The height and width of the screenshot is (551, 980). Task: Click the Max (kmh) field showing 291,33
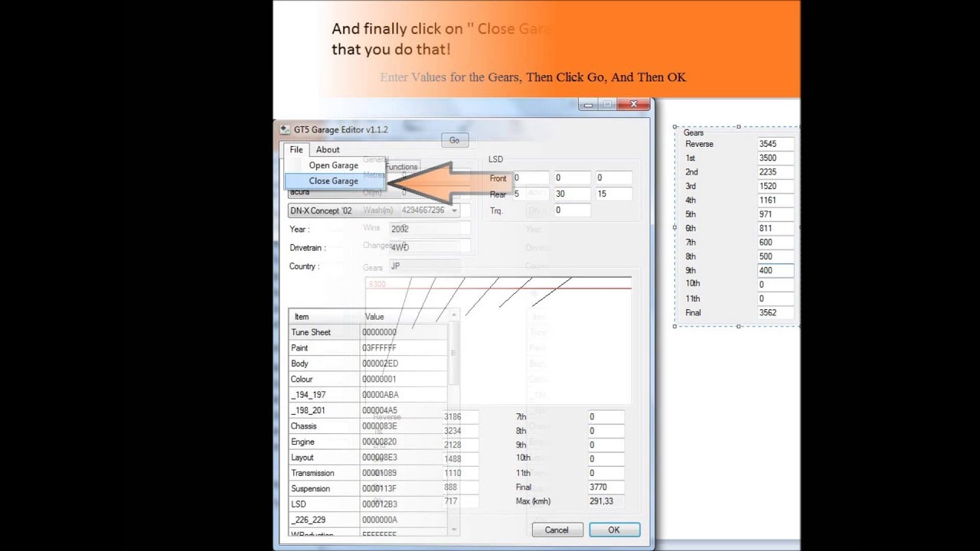click(606, 501)
